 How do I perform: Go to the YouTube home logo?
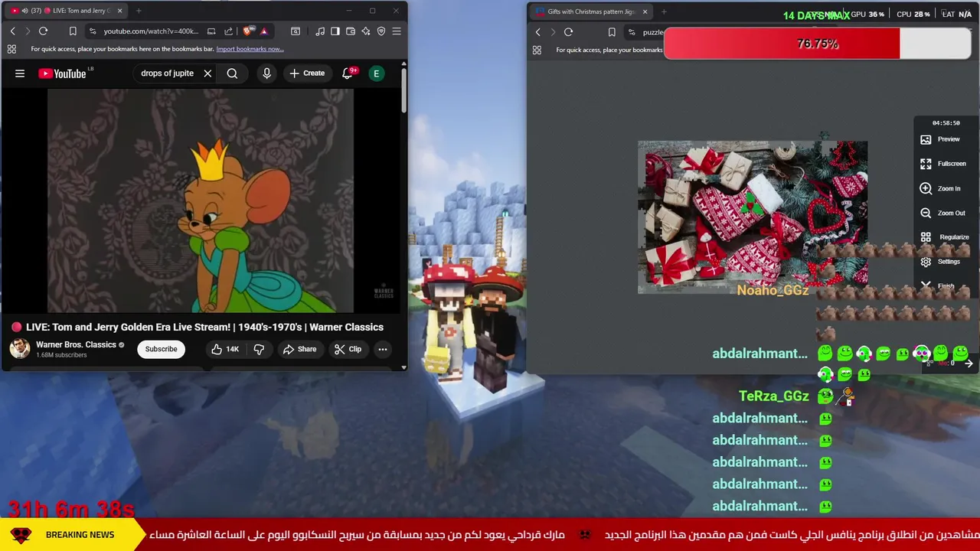[x=62, y=73]
